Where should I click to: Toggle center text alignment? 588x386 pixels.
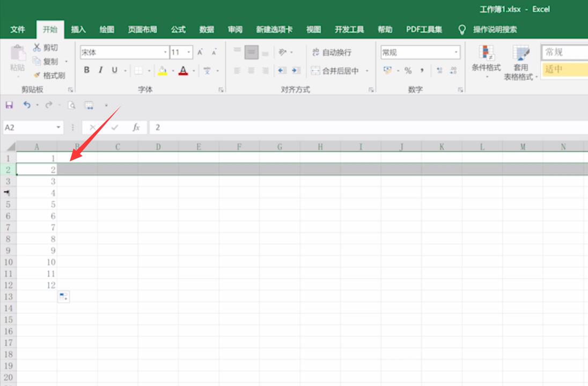pyautogui.click(x=251, y=70)
